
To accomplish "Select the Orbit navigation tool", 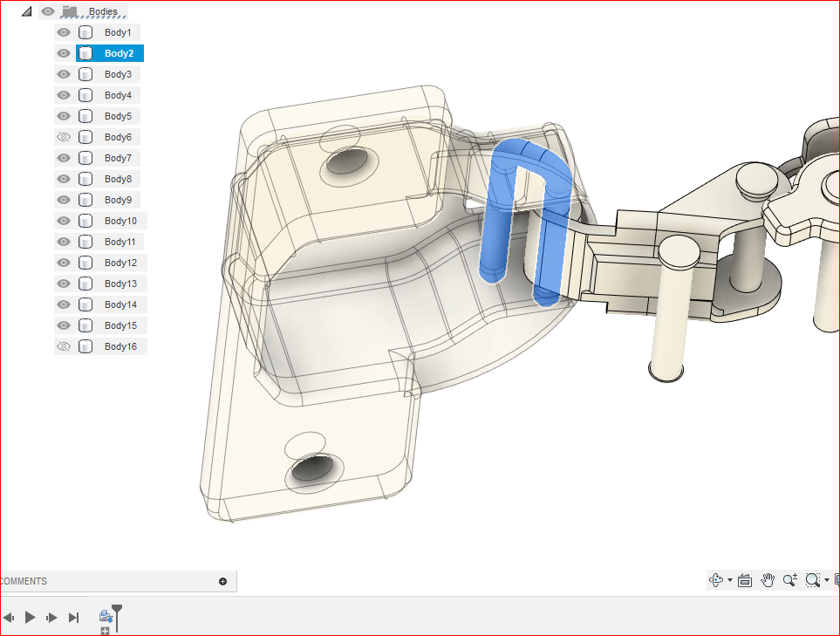I will (x=716, y=580).
